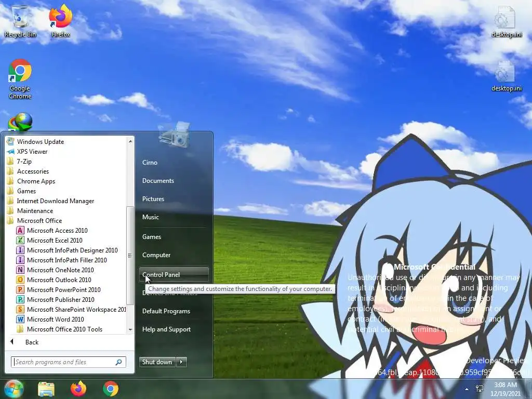
Task: Open Firefox from the taskbar
Action: pos(78,389)
